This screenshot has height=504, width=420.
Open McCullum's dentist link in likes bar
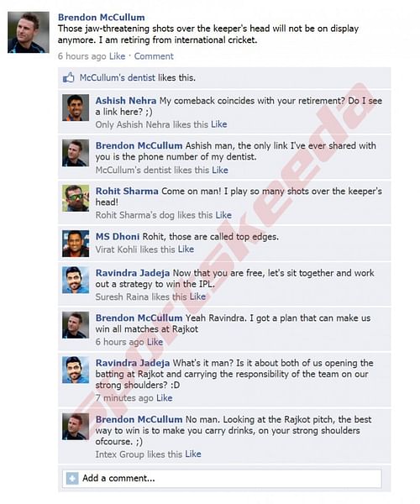(x=118, y=78)
